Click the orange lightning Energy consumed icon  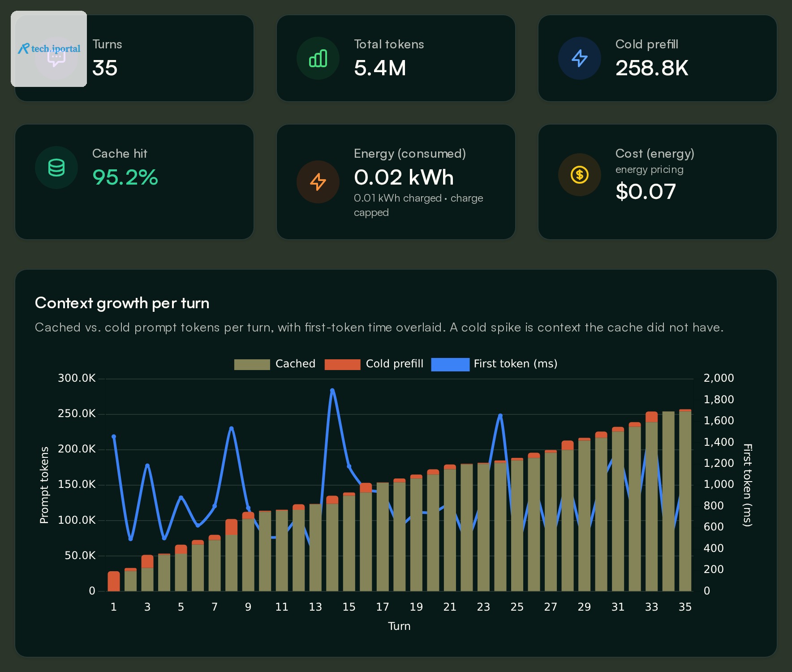pos(318,182)
